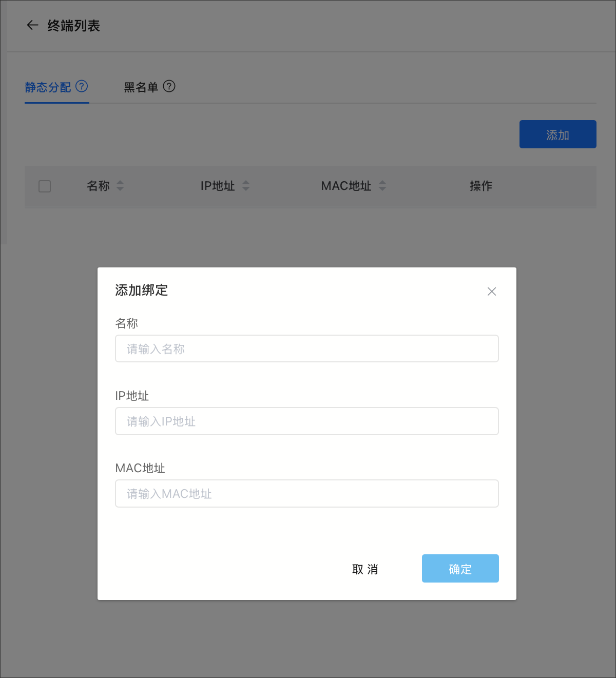Viewport: 616px width, 678px height.
Task: Switch to the 静态分配 tab
Action: point(48,87)
